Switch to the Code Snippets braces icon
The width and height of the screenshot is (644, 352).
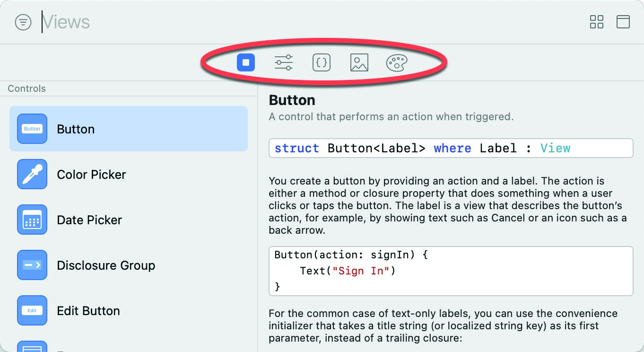point(322,62)
